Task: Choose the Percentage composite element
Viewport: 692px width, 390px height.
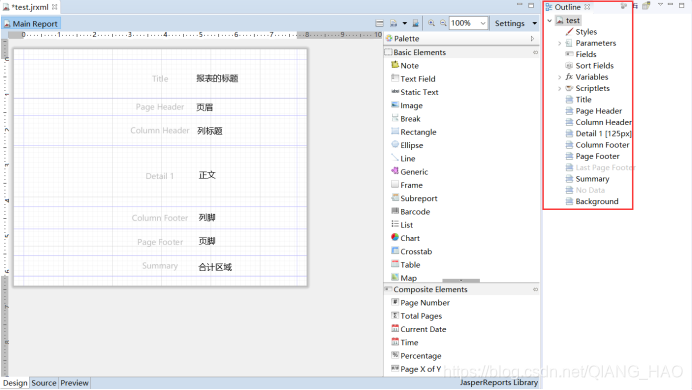Action: tap(416, 356)
